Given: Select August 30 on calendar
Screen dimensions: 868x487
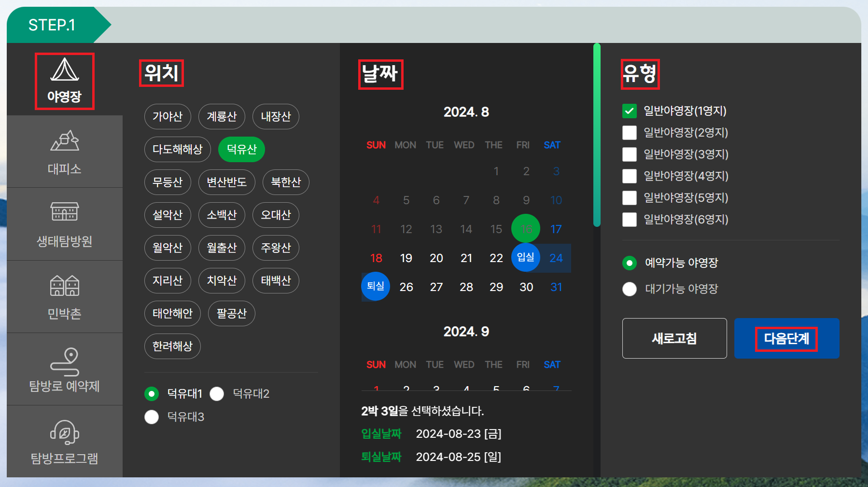Looking at the screenshot, I should click(526, 287).
